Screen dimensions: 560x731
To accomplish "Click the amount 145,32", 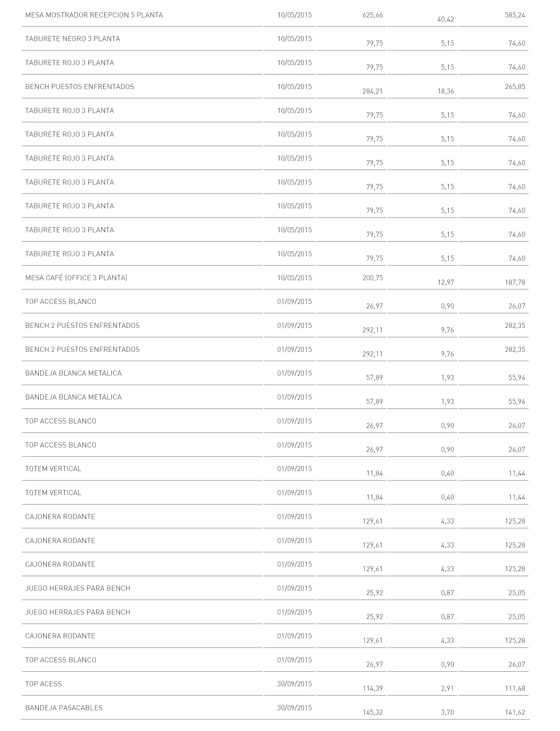I will 373,713.
